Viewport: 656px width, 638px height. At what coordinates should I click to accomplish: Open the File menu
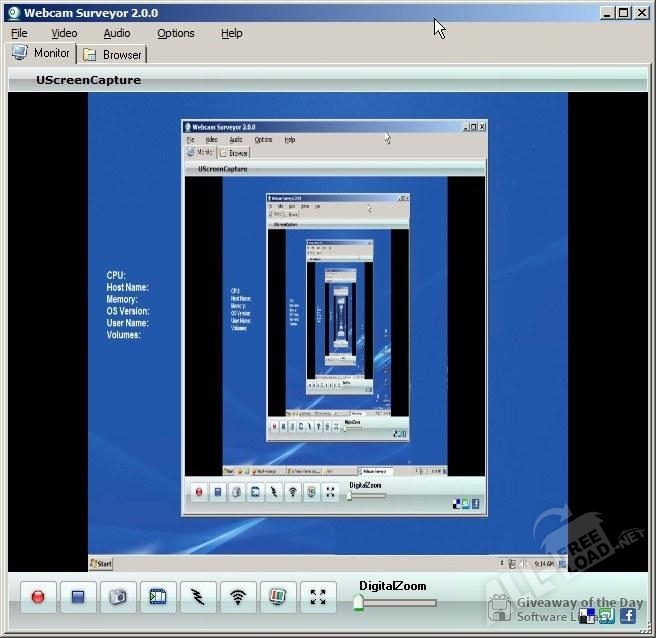(19, 33)
